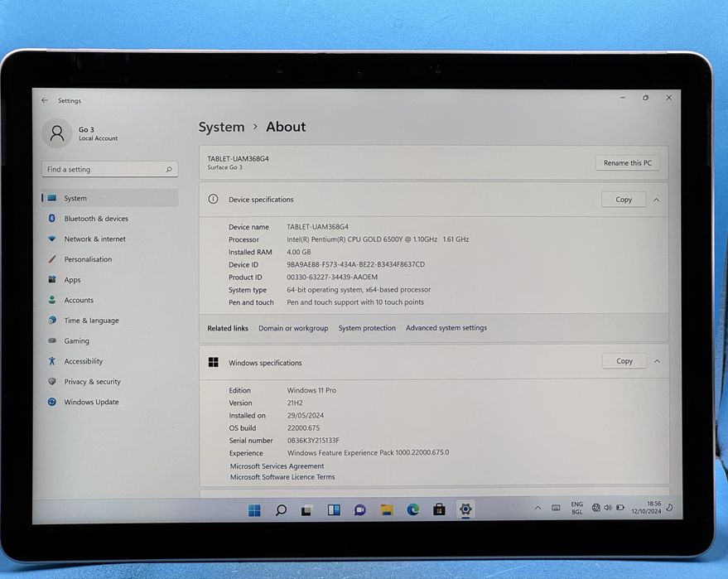Focus the Find a setting search box
This screenshot has width=728, height=579.
[x=109, y=170]
